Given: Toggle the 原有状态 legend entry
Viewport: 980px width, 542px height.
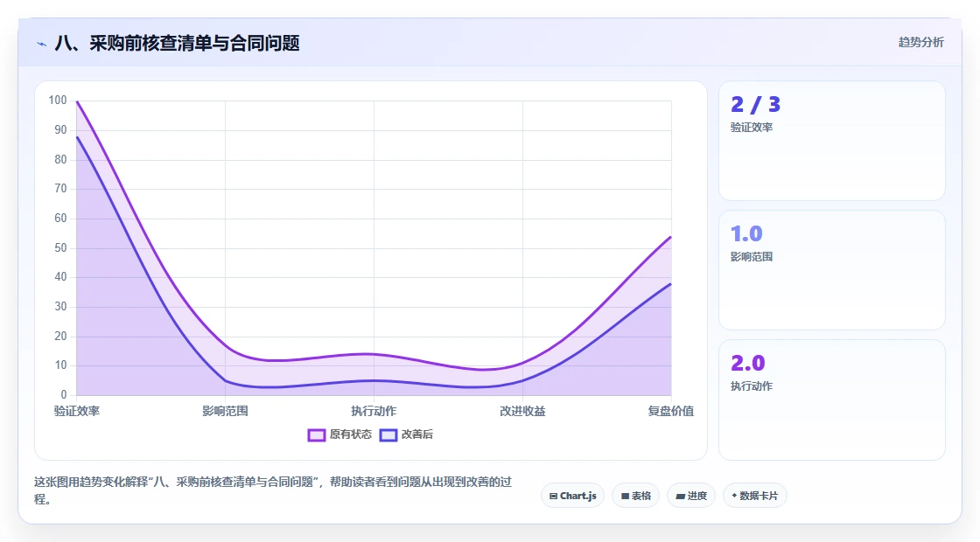Looking at the screenshot, I should click(x=339, y=434).
